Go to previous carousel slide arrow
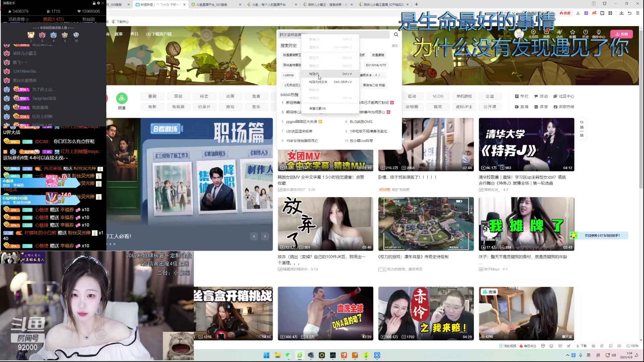644x362 pixels. (254, 236)
